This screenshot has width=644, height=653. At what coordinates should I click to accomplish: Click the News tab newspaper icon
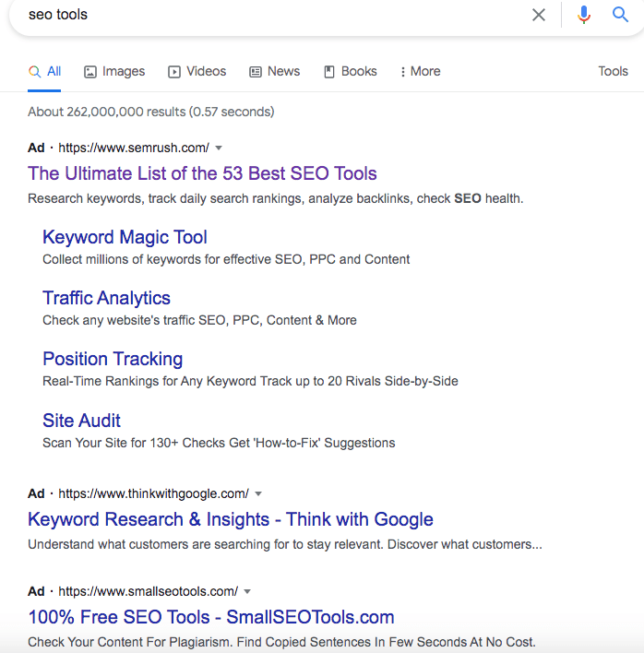click(256, 72)
